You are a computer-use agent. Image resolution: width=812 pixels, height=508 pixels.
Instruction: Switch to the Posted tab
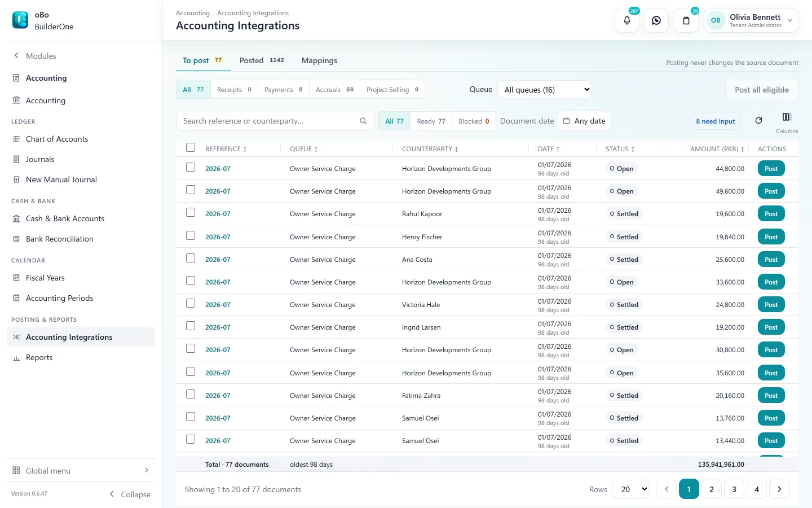262,60
